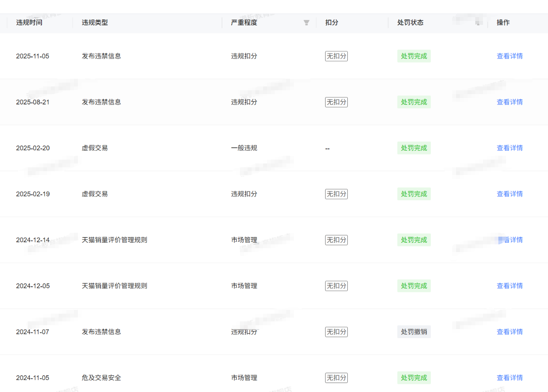Open 查看详情 for the 2024-12-05 violation

tap(509, 286)
